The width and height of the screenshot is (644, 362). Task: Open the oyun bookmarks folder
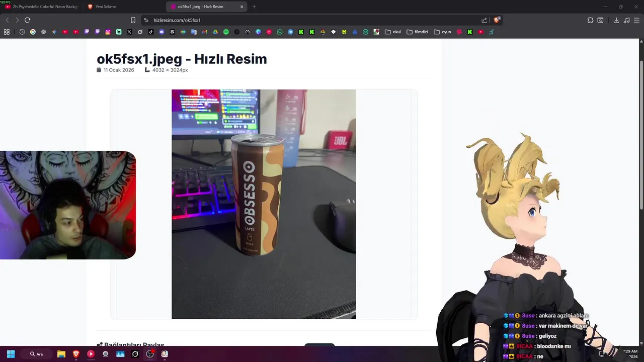442,32
